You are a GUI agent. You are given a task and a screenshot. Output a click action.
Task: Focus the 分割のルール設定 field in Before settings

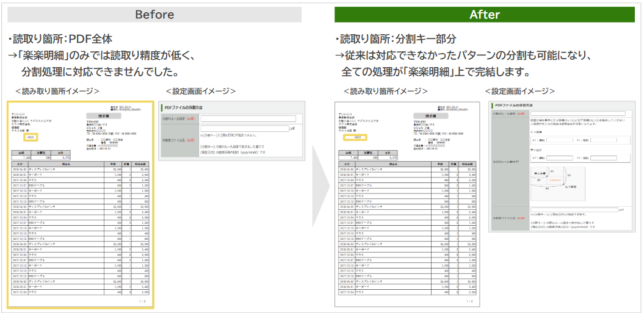tap(248, 118)
